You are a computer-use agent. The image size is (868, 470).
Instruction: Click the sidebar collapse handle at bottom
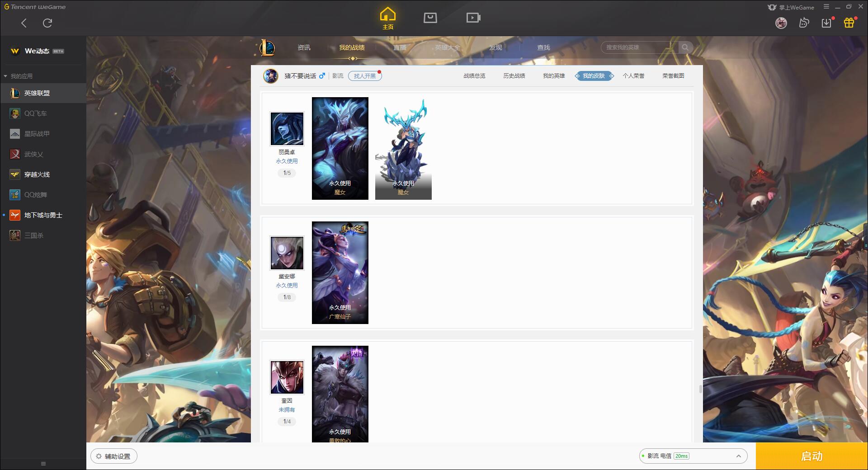[x=43, y=464]
